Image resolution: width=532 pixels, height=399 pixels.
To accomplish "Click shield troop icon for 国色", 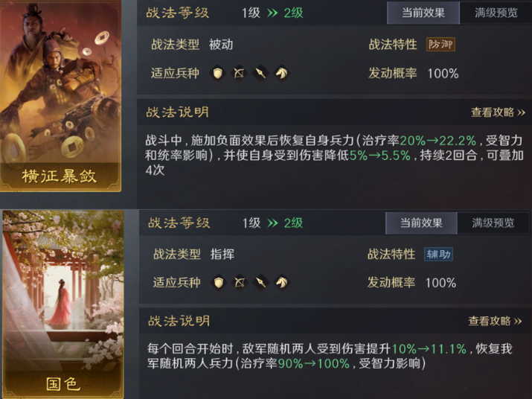I will pos(219,282).
